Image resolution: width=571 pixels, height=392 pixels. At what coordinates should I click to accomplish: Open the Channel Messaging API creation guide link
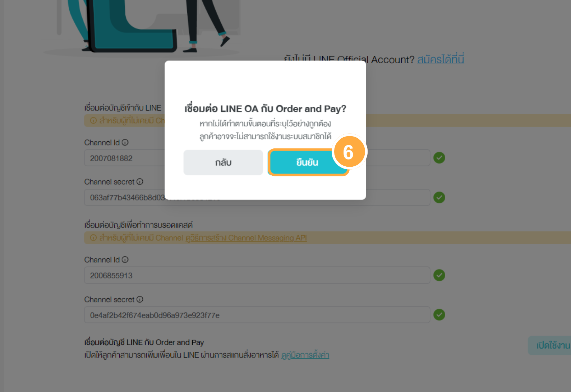point(246,238)
